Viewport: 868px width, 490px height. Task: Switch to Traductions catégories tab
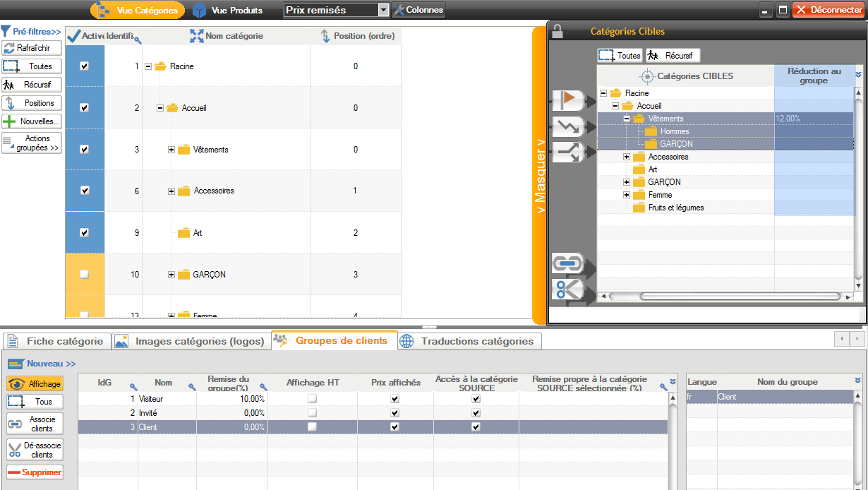pos(470,342)
